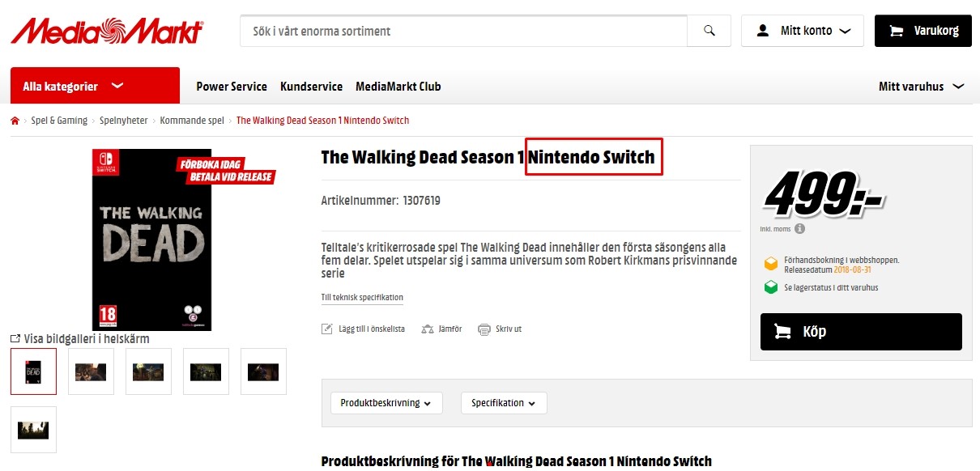Select the first cover thumbnail
Image resolution: width=980 pixels, height=471 pixels.
33,371
